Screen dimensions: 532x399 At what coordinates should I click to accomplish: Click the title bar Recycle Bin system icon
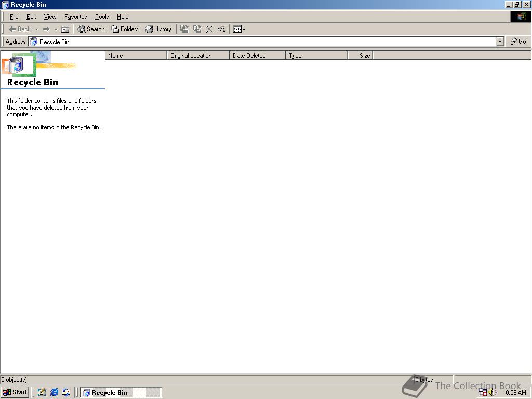point(5,4)
